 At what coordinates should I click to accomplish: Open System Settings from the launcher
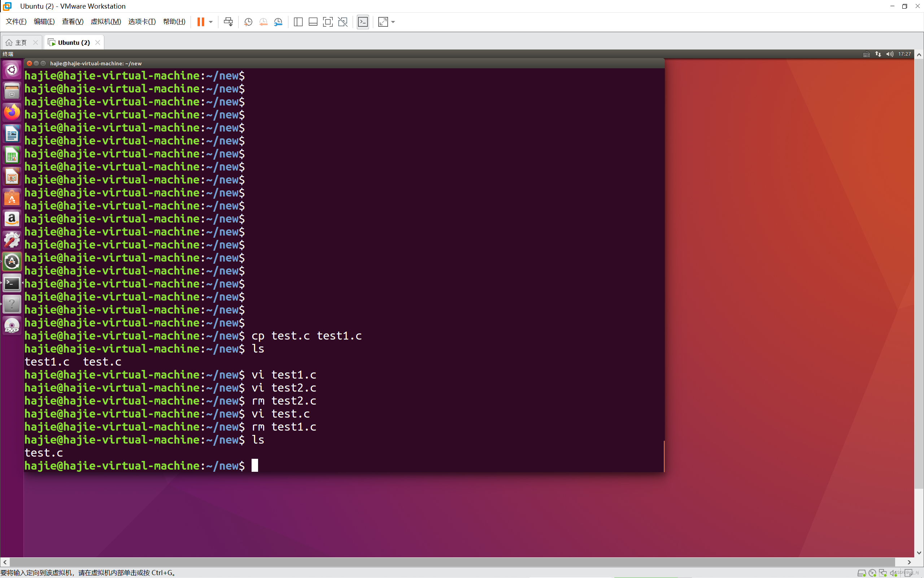[x=12, y=241]
